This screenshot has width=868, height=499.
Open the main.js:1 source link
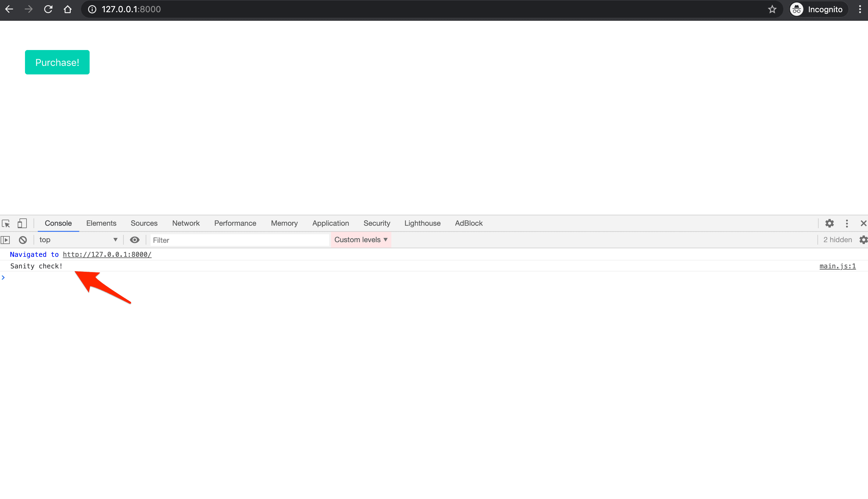click(838, 266)
